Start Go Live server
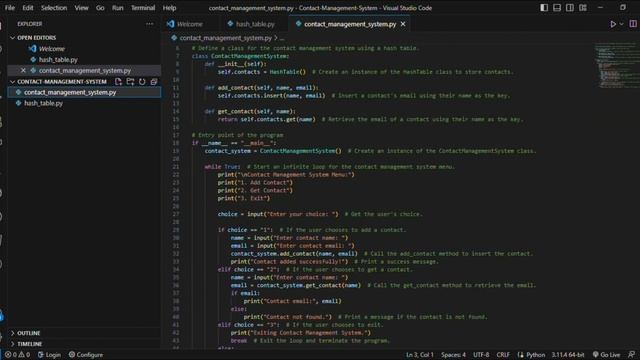This screenshot has width=640, height=360. (x=606, y=355)
